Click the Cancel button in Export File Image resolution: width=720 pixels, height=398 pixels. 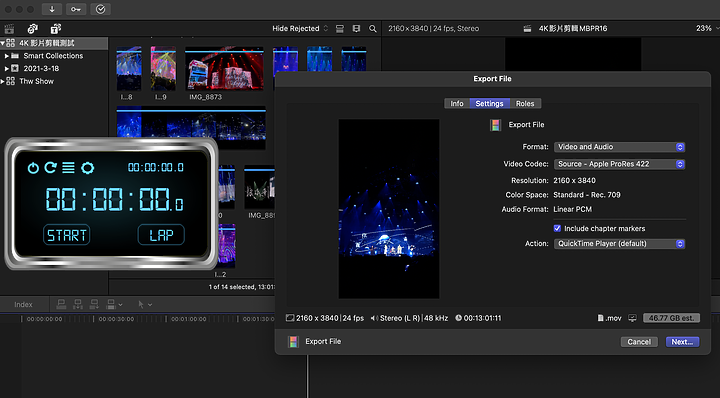click(x=639, y=342)
